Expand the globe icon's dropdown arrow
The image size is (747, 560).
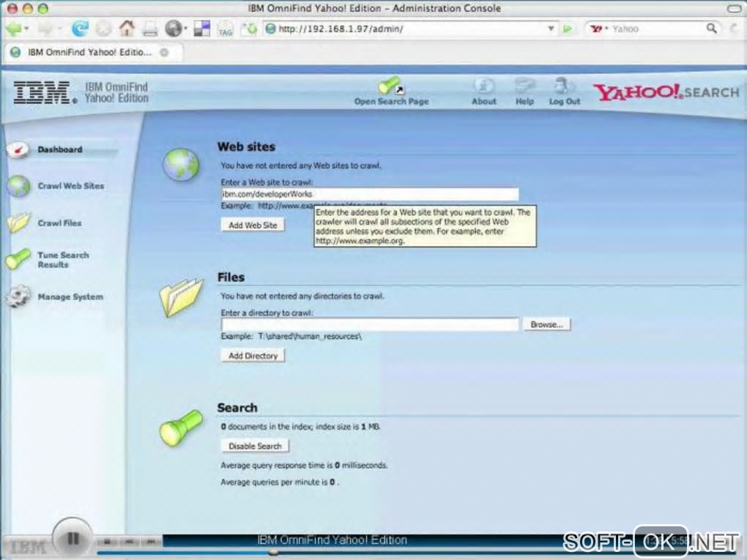click(185, 29)
